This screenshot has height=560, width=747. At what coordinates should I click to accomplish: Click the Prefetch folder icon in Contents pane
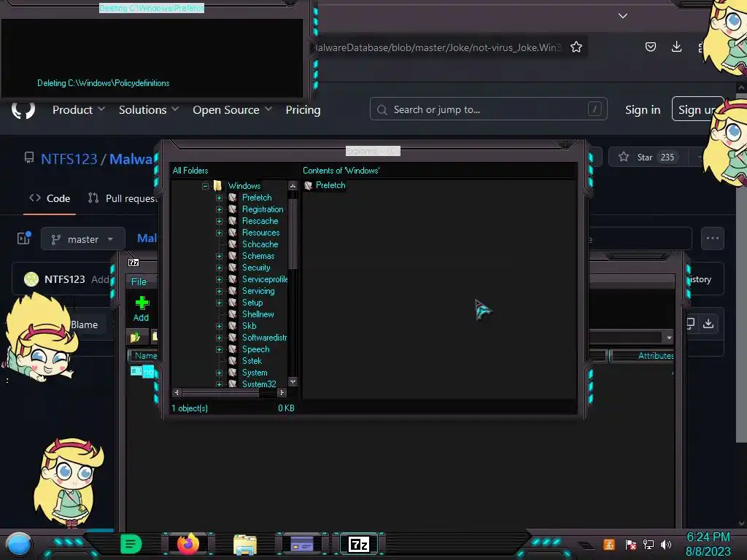309,185
